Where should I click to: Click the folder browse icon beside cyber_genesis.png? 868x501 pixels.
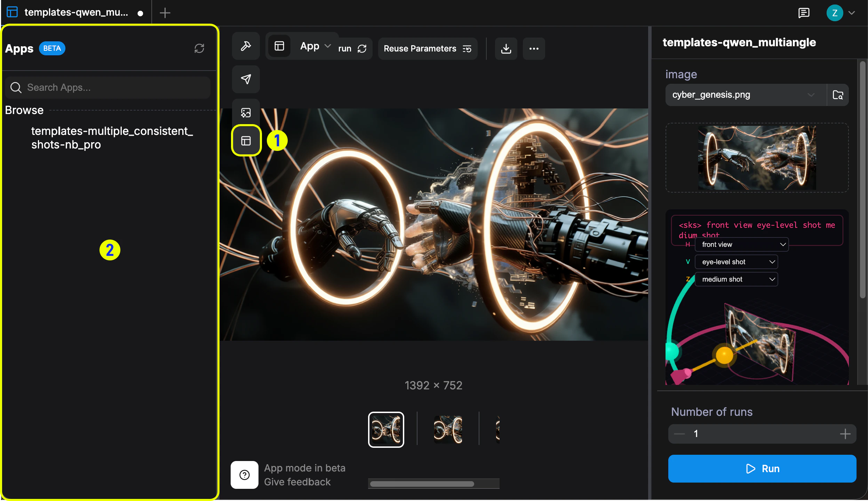coord(838,94)
